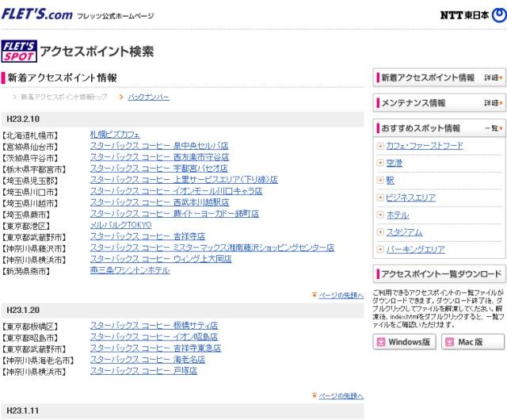Click the アクセスポイント検索 page title
The width and height of the screenshot is (507, 420).
tap(97, 52)
